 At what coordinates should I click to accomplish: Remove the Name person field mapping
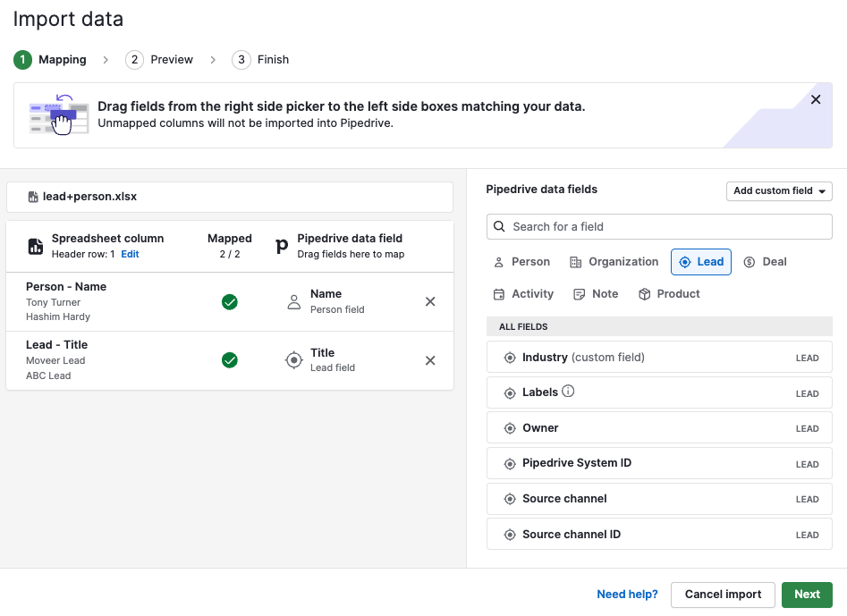pos(430,302)
